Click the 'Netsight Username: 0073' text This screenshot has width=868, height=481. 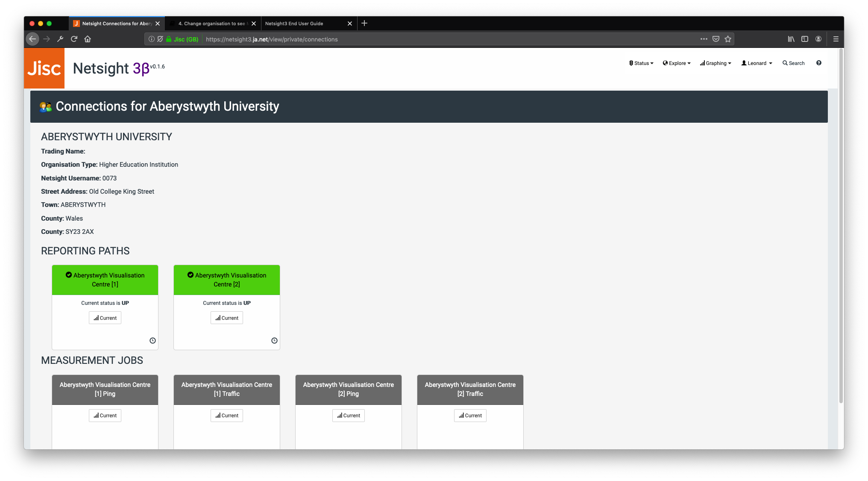(x=79, y=178)
